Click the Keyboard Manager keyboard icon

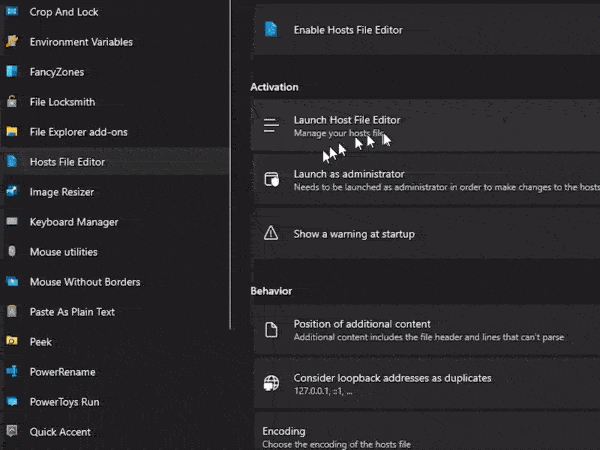[x=12, y=222]
